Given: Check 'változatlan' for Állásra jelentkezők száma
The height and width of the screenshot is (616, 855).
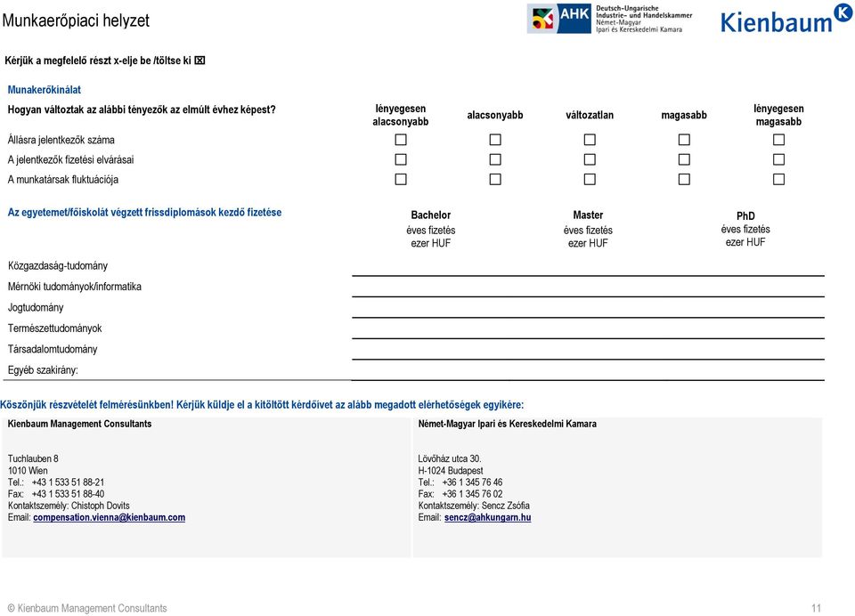Looking at the screenshot, I should click(590, 140).
